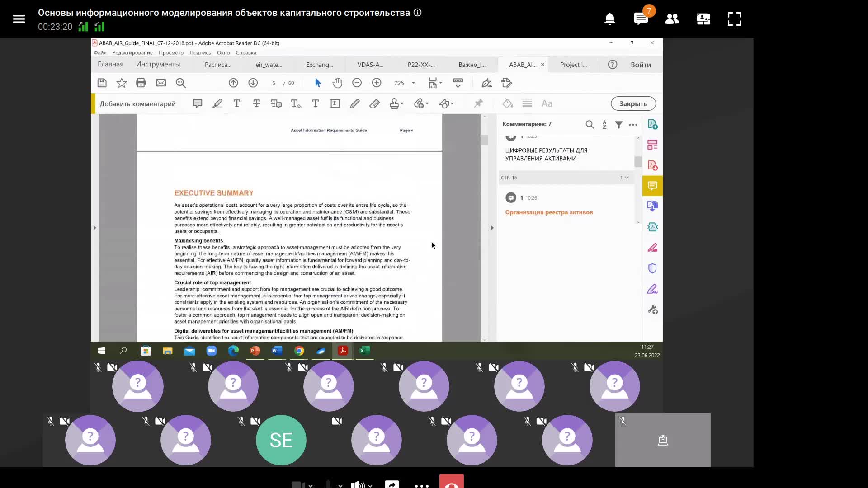Open Excel from the taskbar
This screenshot has width=868, height=488.
364,351
